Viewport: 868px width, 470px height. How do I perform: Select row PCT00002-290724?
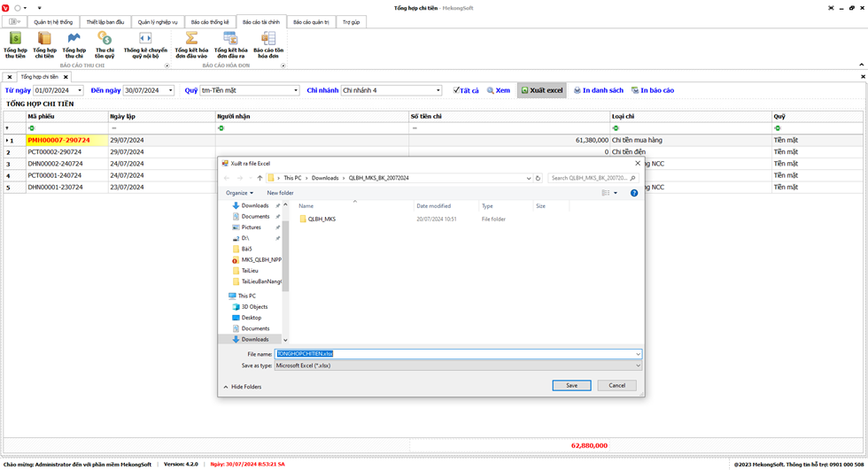tap(433, 152)
